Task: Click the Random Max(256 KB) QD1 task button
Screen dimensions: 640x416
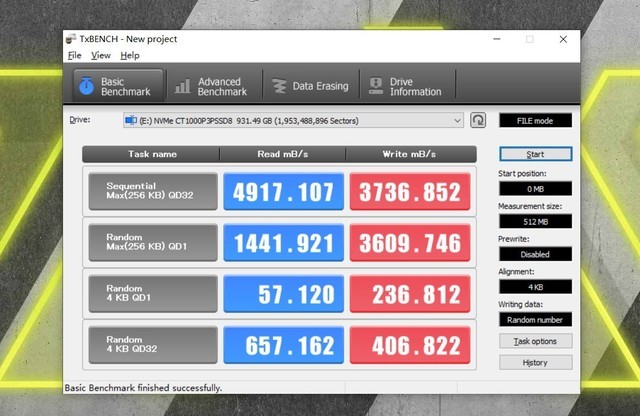Action: [153, 242]
